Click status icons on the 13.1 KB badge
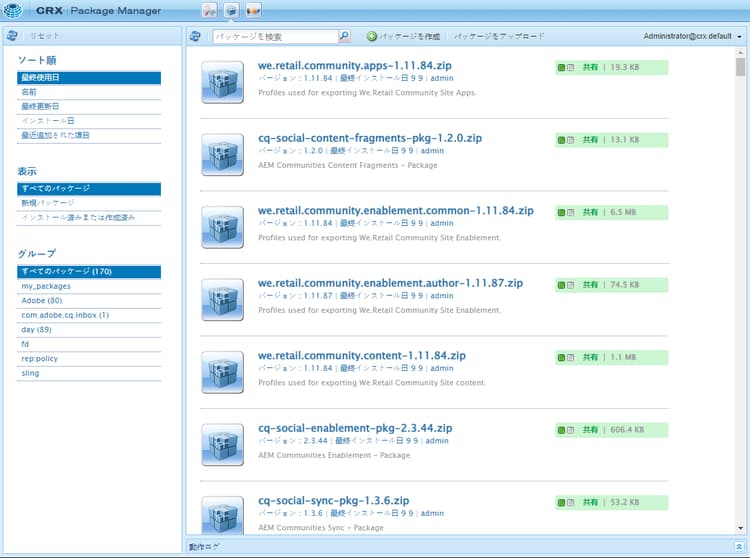 (566, 140)
